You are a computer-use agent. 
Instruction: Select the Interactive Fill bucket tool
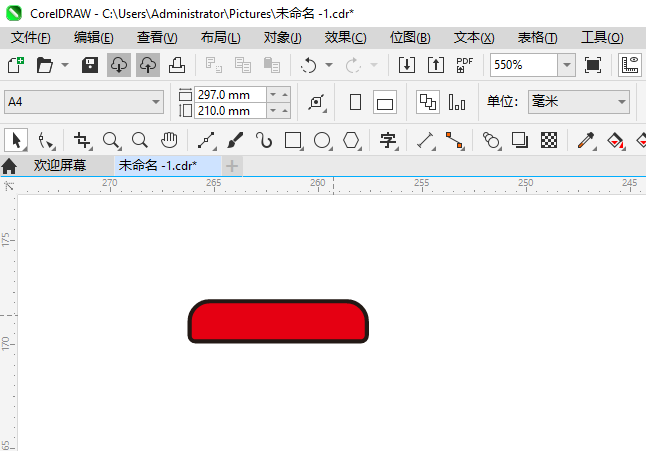615,140
